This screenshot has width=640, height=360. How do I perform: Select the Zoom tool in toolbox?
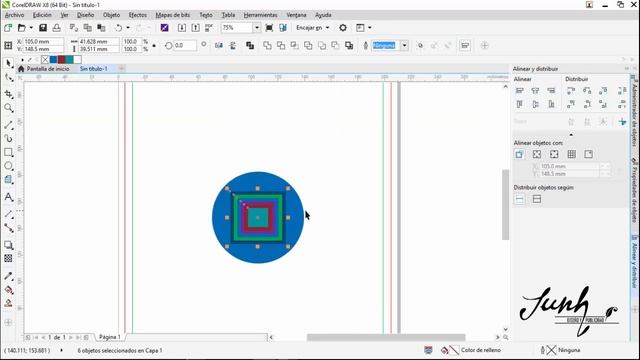coord(9,108)
